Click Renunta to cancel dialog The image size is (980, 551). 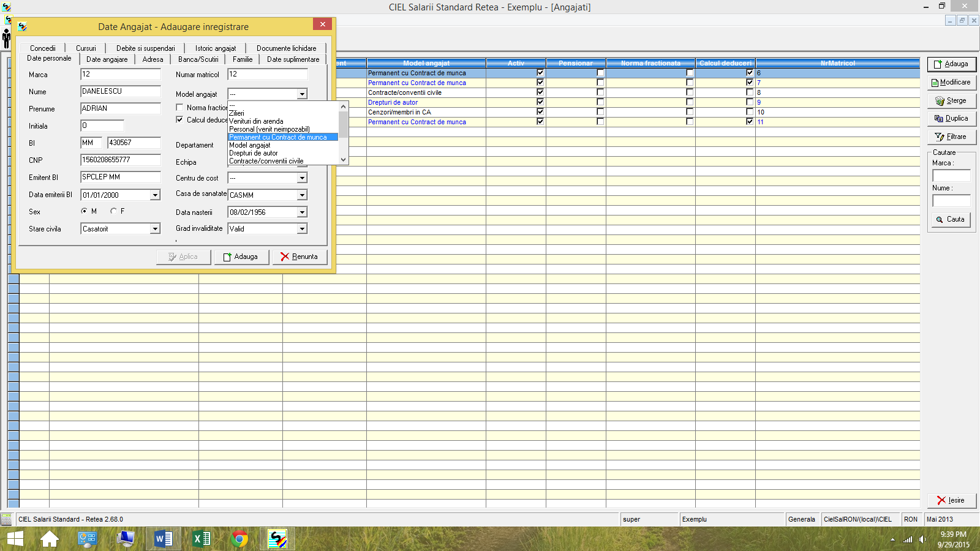300,257
